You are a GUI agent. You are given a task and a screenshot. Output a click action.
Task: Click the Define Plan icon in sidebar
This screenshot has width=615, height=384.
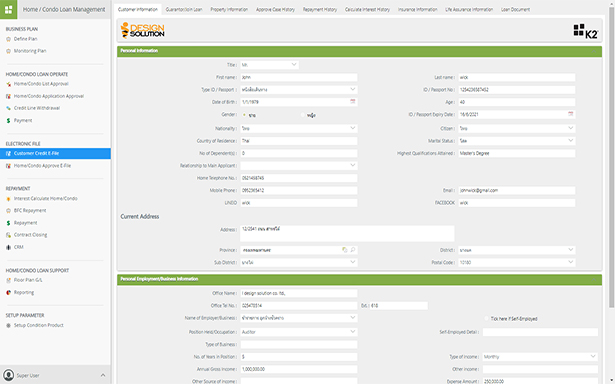(8, 39)
